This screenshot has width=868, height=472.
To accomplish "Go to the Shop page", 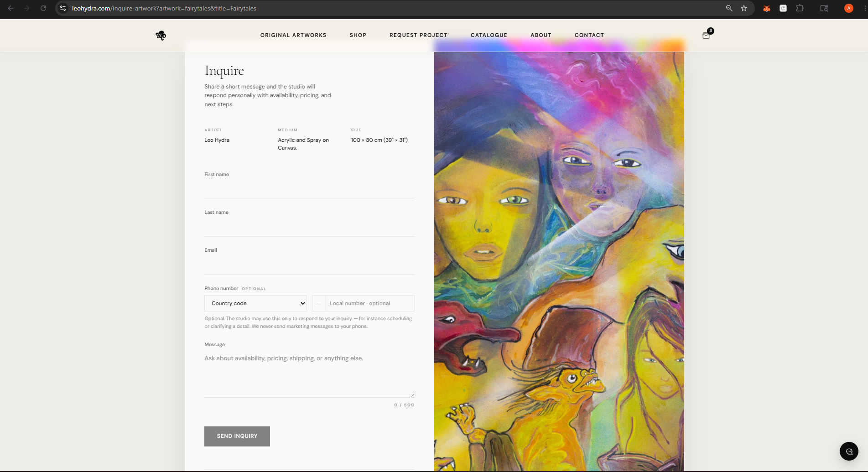I will (x=358, y=35).
